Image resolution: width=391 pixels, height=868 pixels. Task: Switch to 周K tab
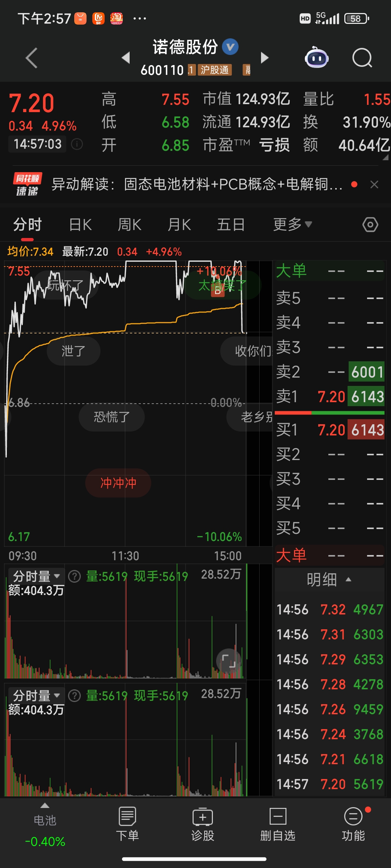coord(130,225)
